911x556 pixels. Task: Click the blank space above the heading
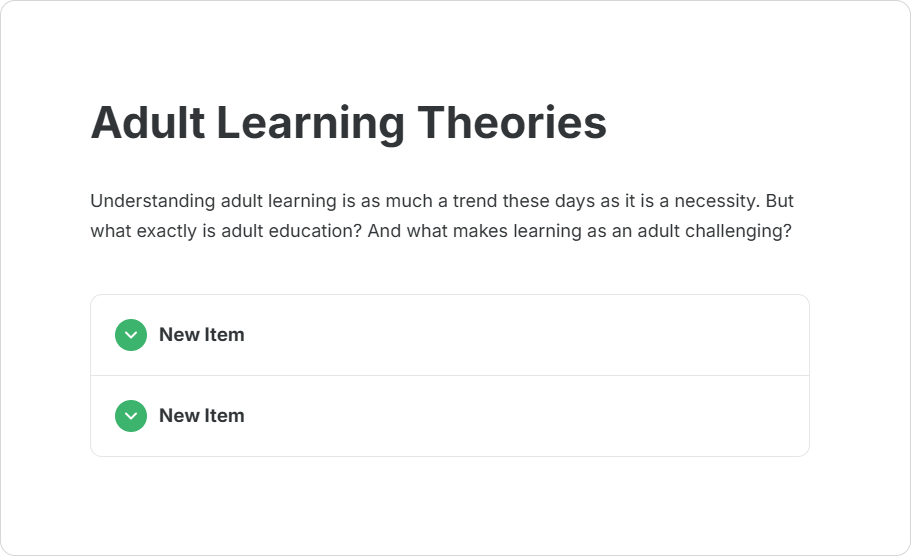(450, 50)
